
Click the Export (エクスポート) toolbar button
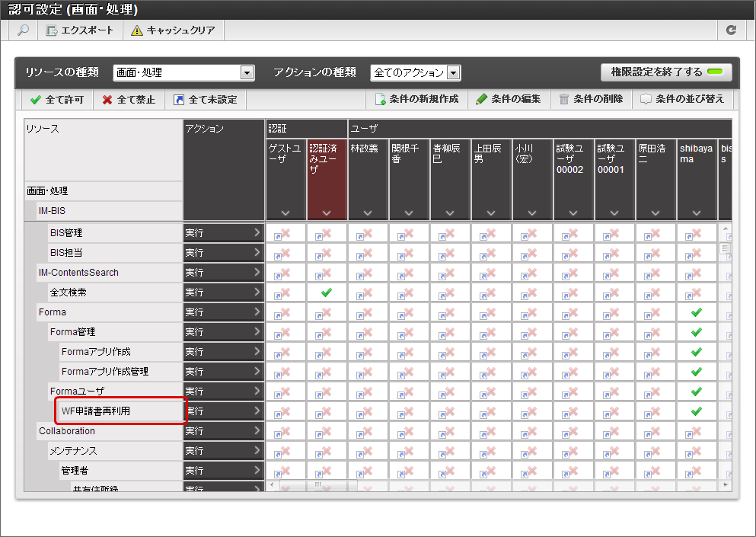tap(80, 30)
